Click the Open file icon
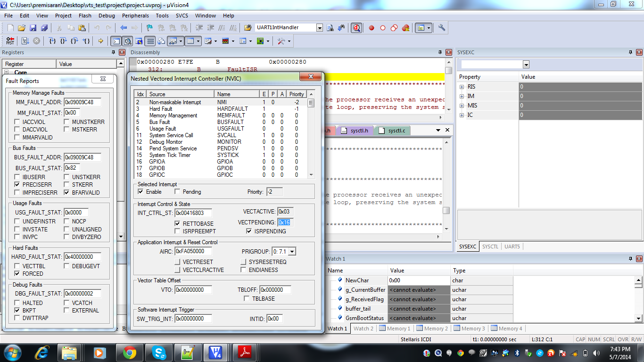The height and width of the screenshot is (362, 644). click(22, 28)
